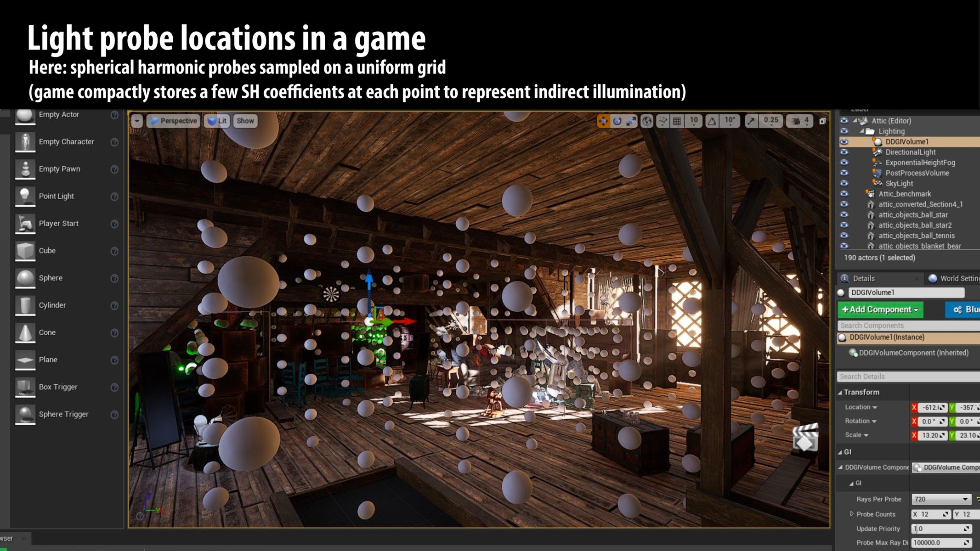The height and width of the screenshot is (551, 980).
Task: Select the Point Light placement icon
Action: point(26,195)
